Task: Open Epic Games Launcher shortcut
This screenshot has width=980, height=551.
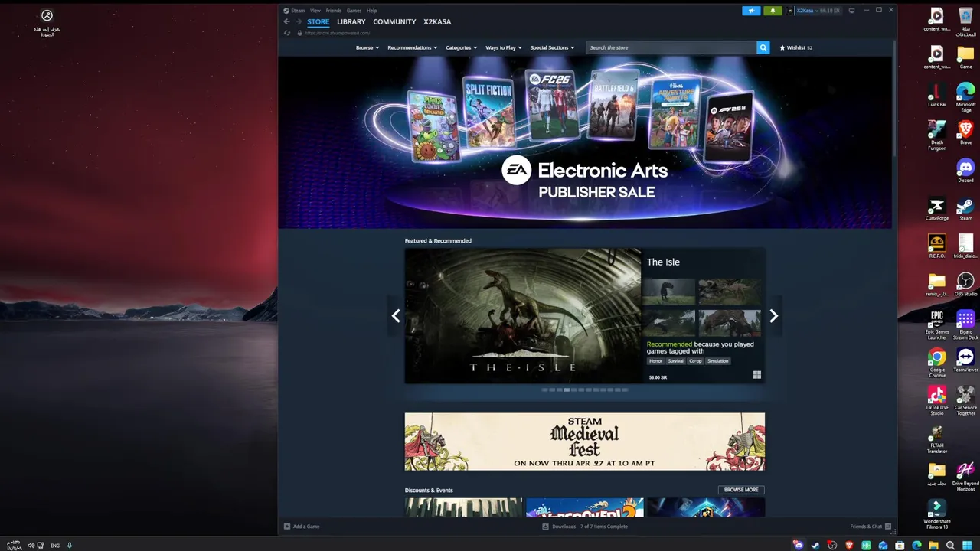Action: [x=937, y=325]
